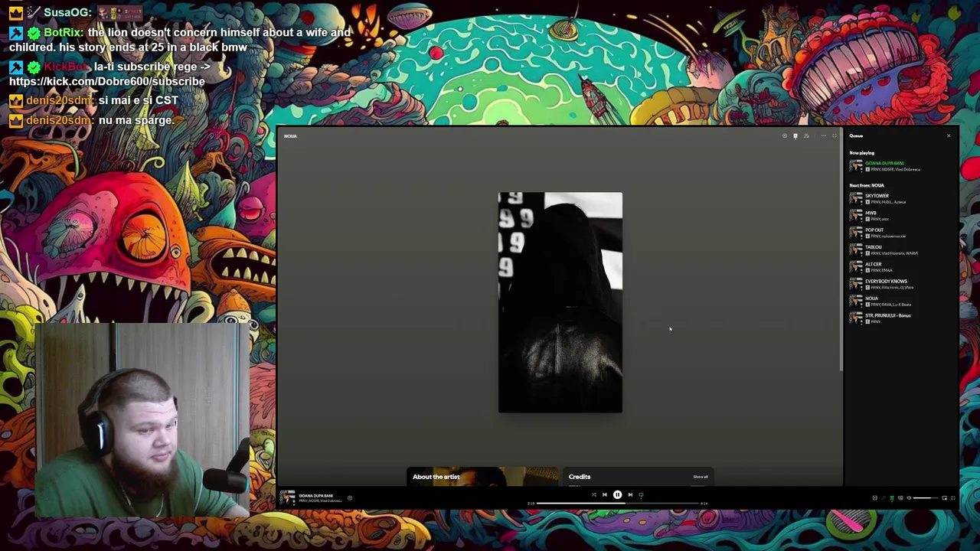The height and width of the screenshot is (551, 980).
Task: Open the now playing view icon in player bar
Action: (x=875, y=498)
